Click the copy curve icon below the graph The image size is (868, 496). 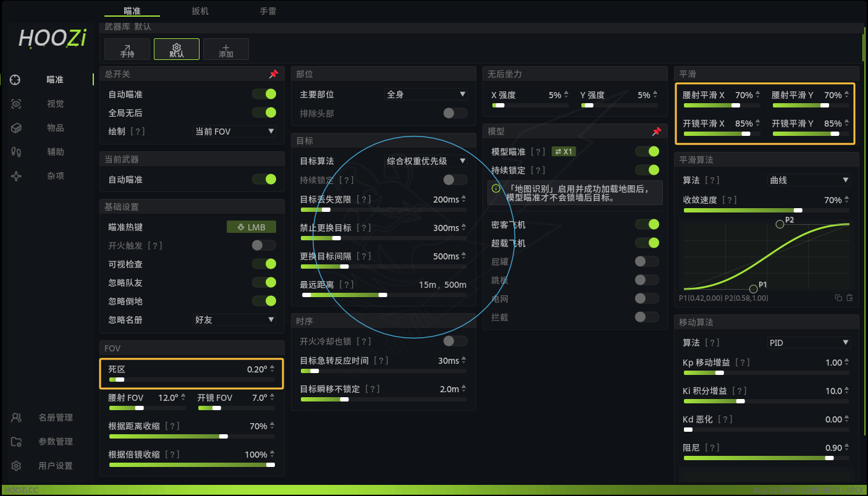(x=838, y=298)
